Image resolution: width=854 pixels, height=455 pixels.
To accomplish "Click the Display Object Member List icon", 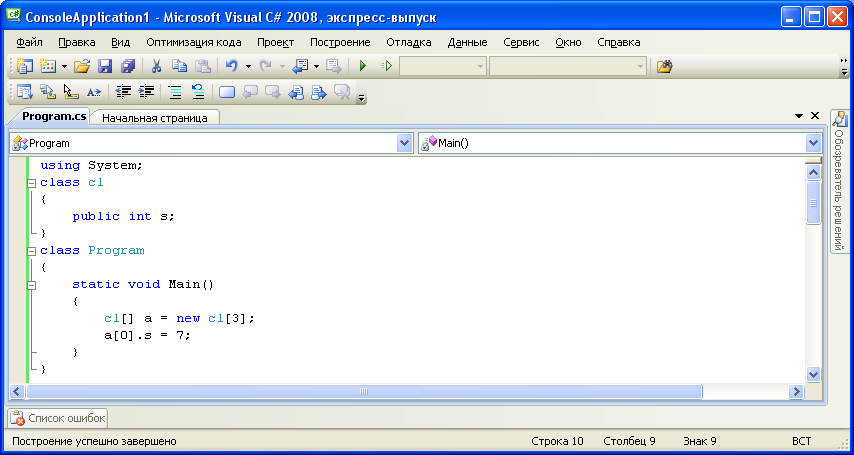I will pyautogui.click(x=25, y=92).
